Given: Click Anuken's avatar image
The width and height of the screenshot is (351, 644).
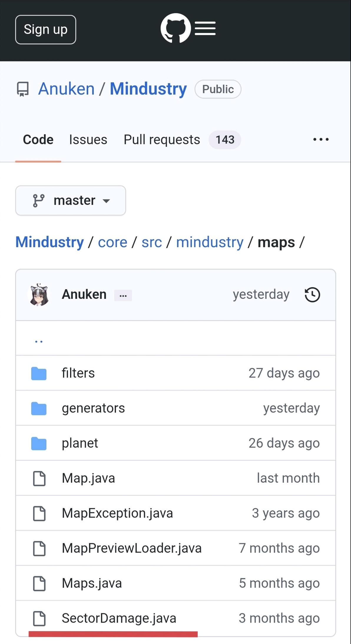Looking at the screenshot, I should (39, 294).
